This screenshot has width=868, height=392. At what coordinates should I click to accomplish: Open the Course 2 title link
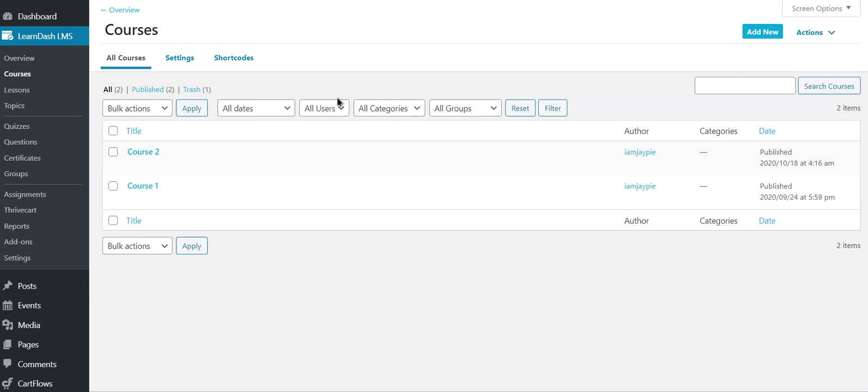pyautogui.click(x=143, y=152)
